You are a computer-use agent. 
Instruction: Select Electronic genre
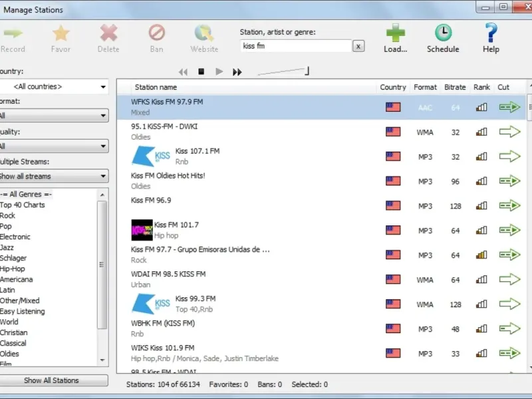click(15, 237)
